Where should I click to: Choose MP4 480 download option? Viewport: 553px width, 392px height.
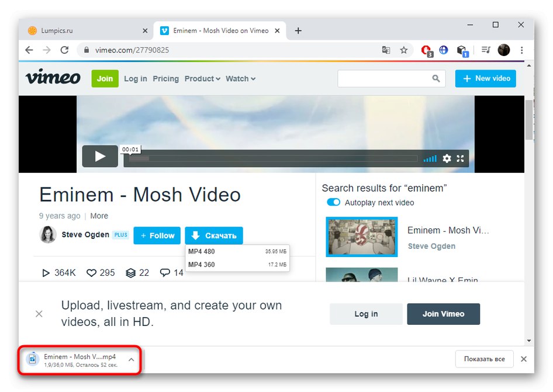coord(237,251)
